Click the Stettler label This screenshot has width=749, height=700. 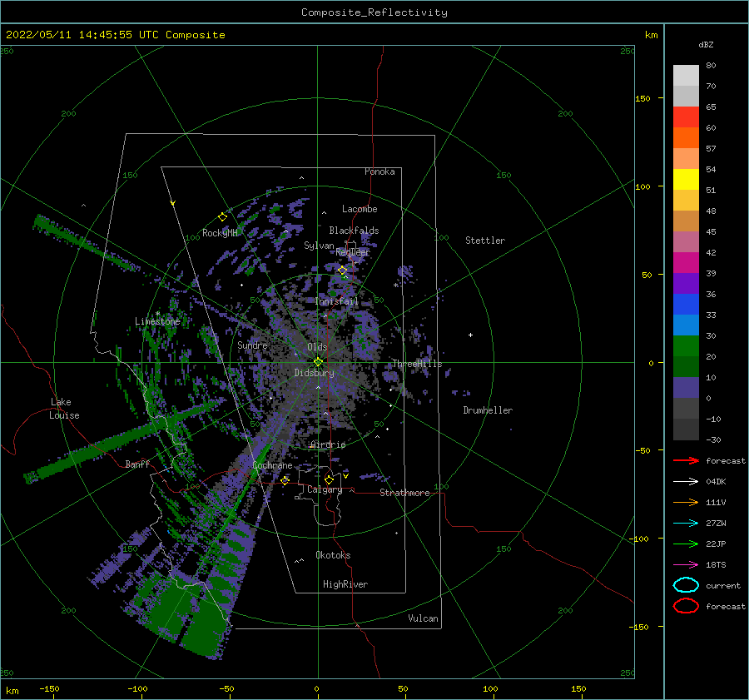(x=485, y=241)
